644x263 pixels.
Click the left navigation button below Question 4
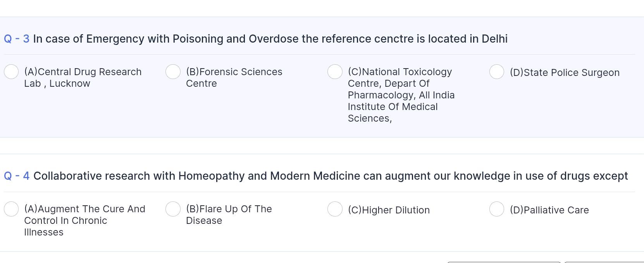click(504, 262)
